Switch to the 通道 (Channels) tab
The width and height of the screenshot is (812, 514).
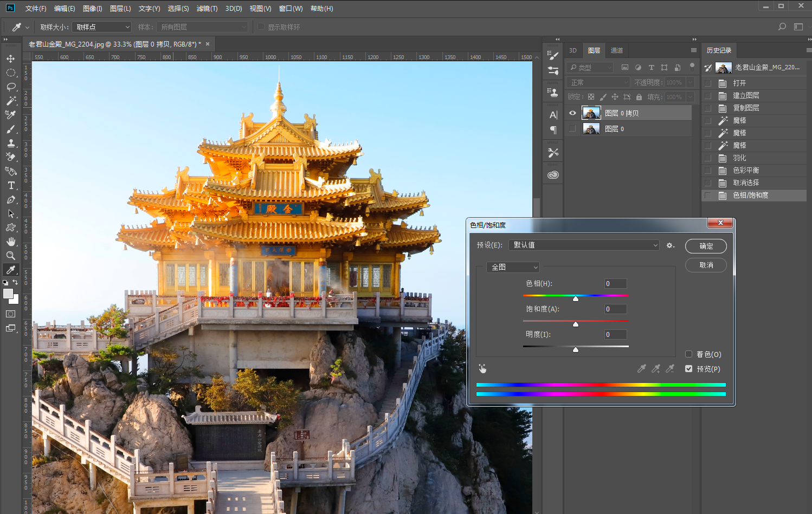pos(617,50)
